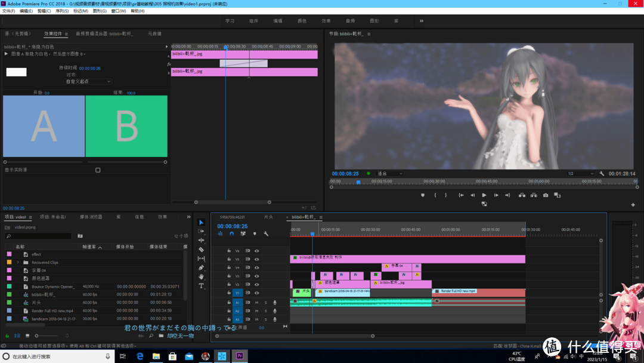The image size is (644, 363).
Task: Open the playback resolution 1/2 dropdown
Action: (580, 174)
